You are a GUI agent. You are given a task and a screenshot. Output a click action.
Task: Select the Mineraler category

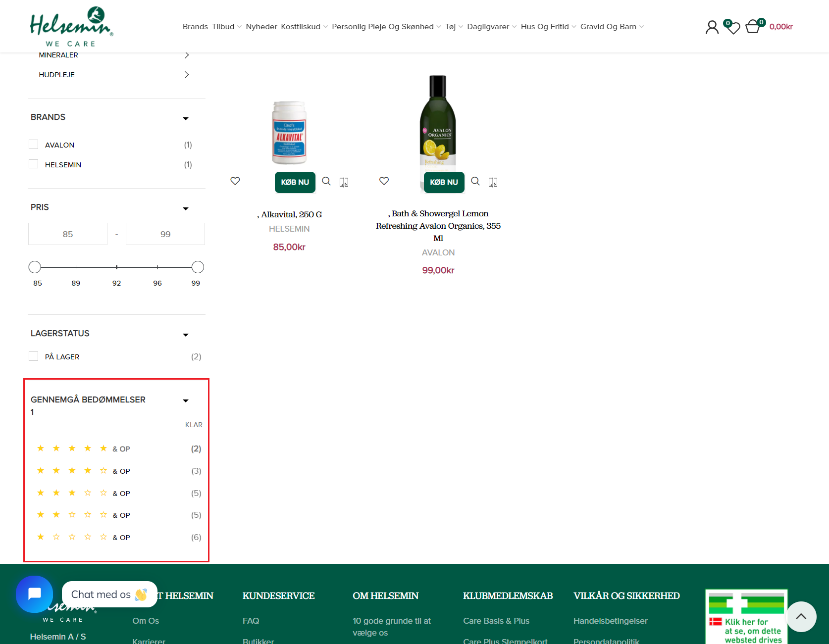click(58, 55)
